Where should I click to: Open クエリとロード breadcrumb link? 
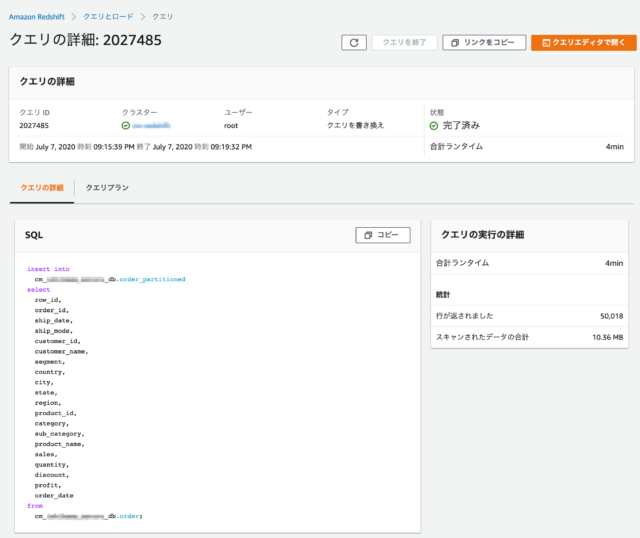tap(108, 16)
